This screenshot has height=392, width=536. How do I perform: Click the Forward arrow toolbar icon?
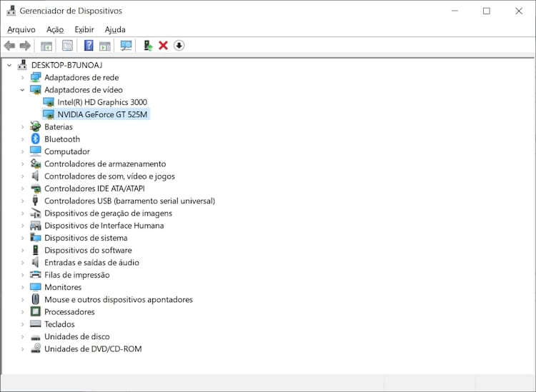click(25, 46)
